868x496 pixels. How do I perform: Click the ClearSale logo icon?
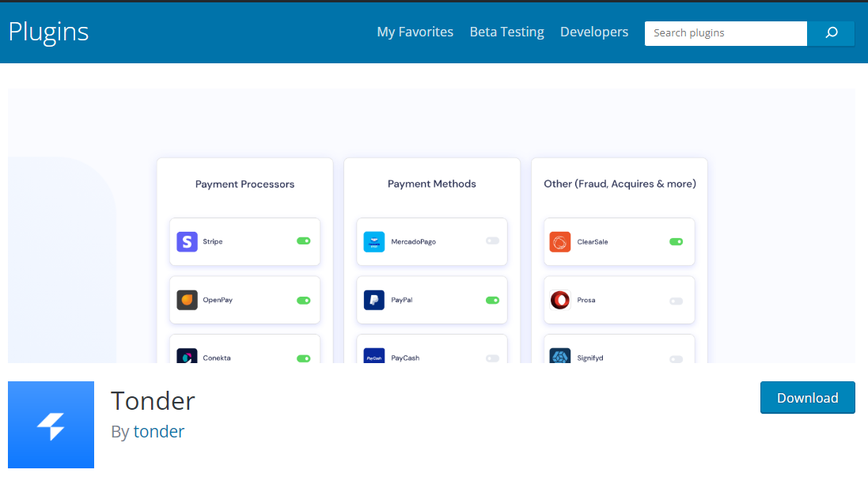click(x=560, y=242)
